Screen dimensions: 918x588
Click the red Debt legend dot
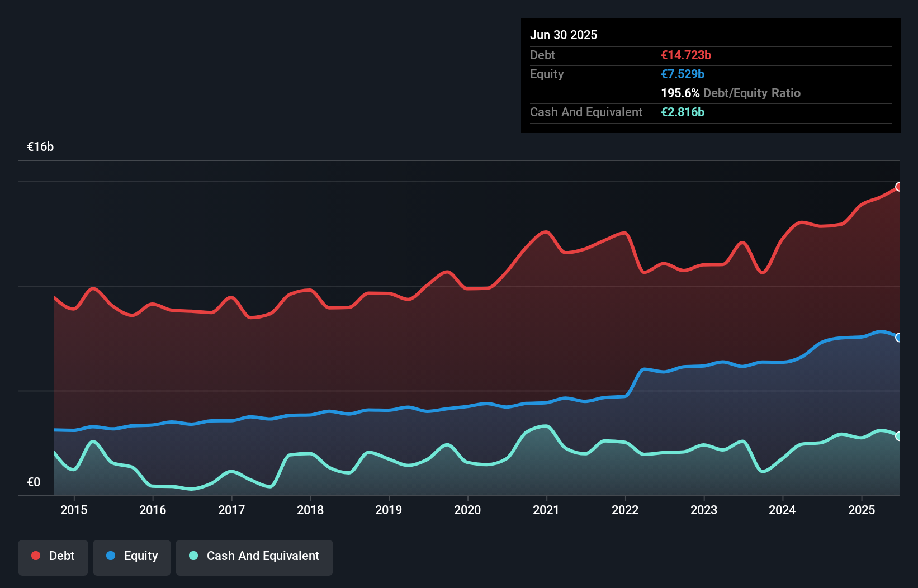[x=35, y=556]
